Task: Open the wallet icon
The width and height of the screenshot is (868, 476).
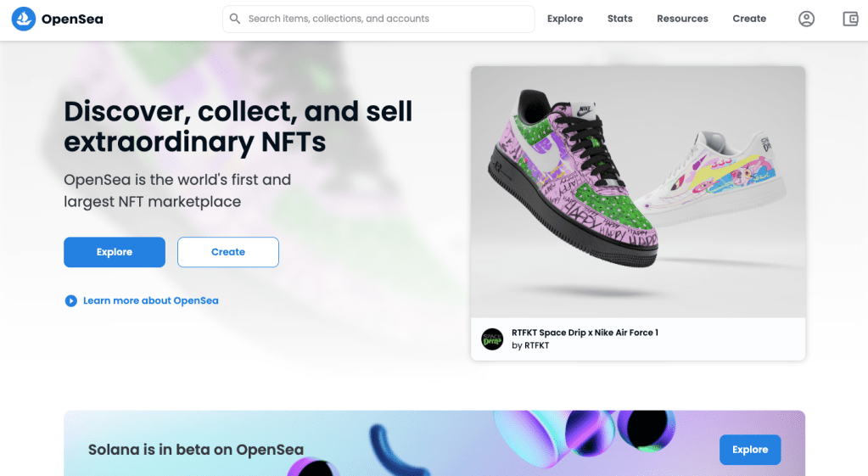Action: pos(850,19)
